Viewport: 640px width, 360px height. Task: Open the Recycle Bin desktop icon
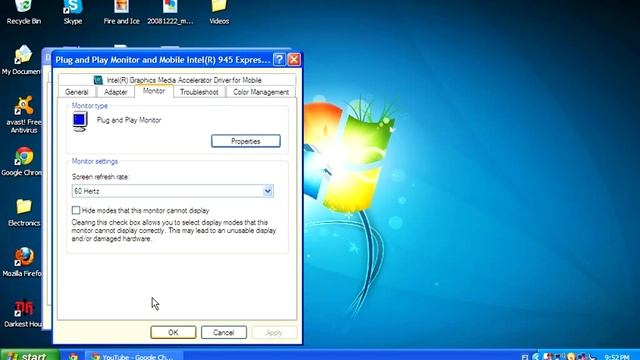(x=23, y=11)
